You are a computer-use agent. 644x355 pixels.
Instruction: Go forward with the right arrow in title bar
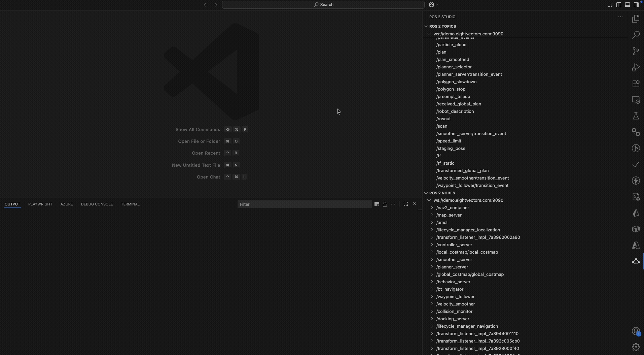(x=215, y=5)
